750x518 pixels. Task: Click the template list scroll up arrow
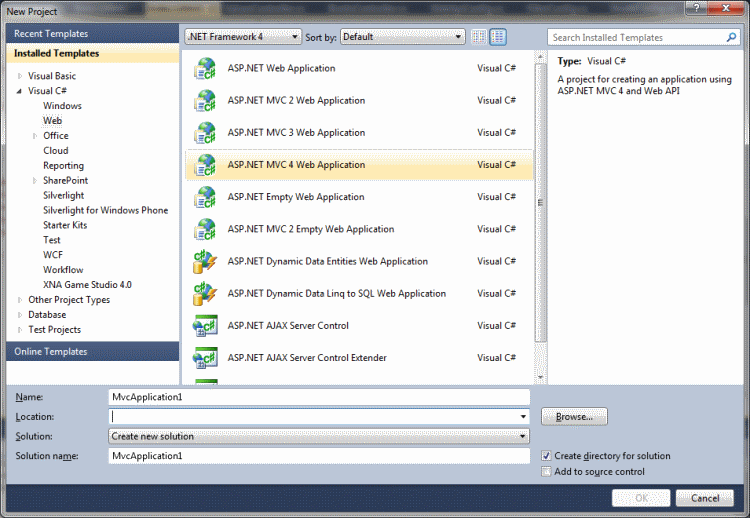[x=540, y=57]
